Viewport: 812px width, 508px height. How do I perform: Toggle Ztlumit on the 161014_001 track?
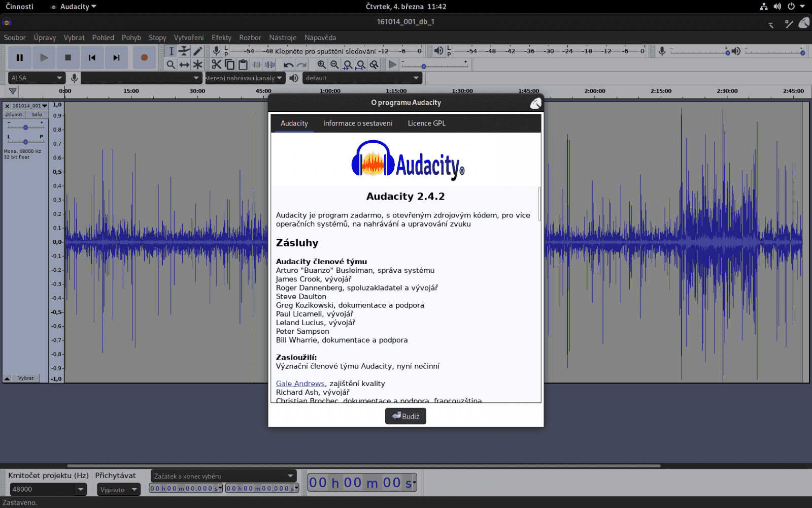(14, 114)
